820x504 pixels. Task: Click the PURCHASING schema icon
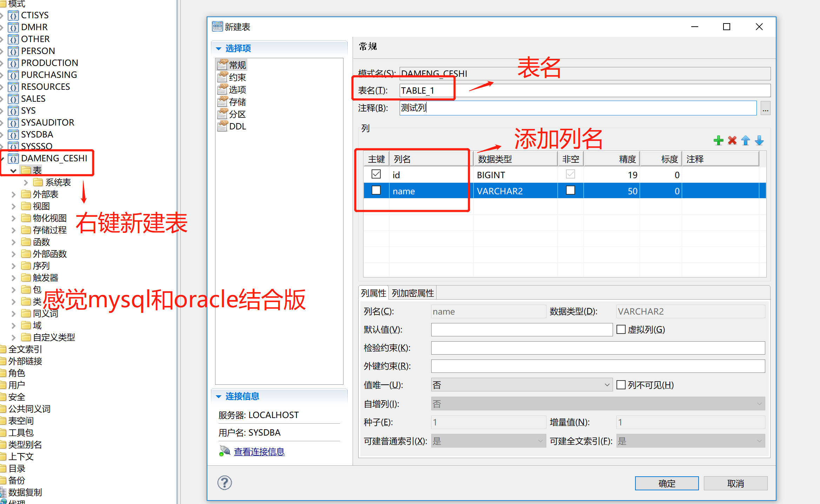coord(13,75)
